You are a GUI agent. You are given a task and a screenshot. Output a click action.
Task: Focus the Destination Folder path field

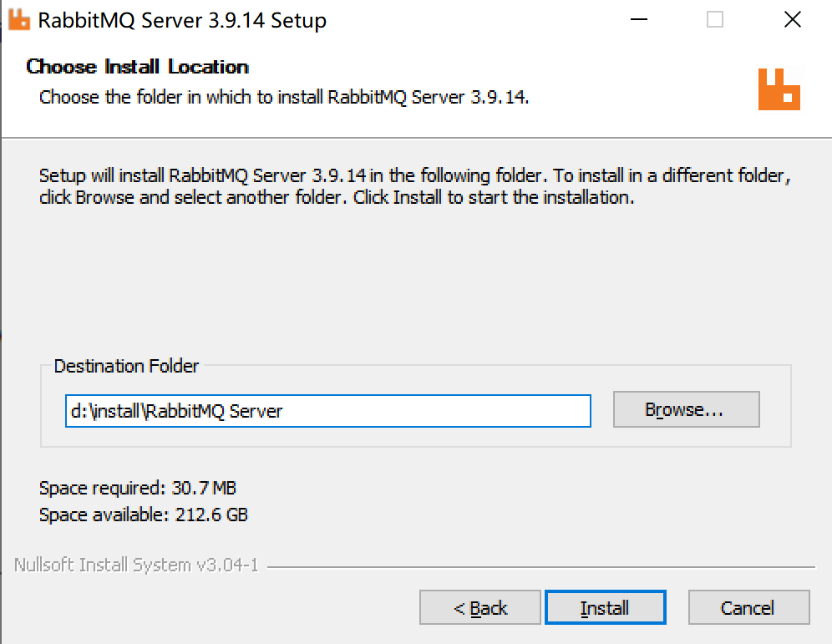coord(328,411)
